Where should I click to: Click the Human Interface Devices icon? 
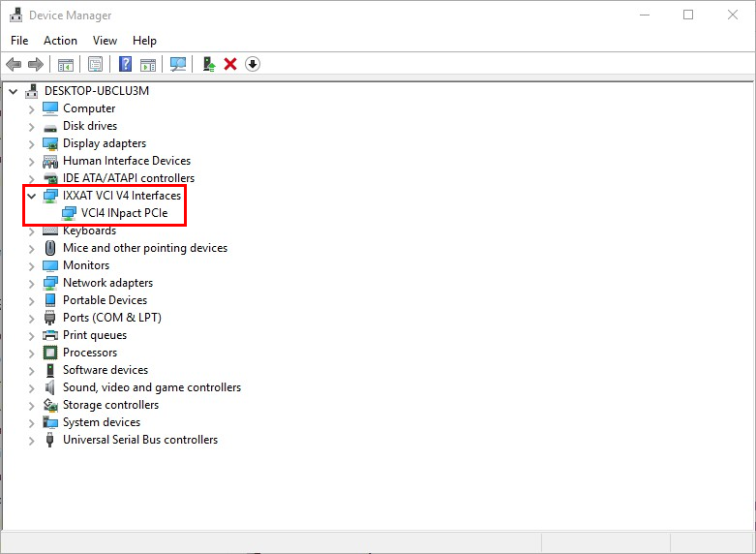(x=50, y=161)
